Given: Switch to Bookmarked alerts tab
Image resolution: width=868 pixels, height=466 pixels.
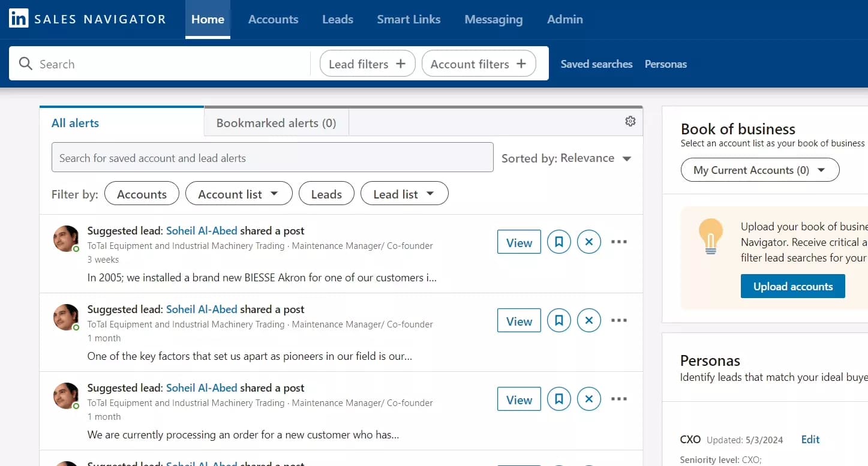Looking at the screenshot, I should (x=276, y=123).
